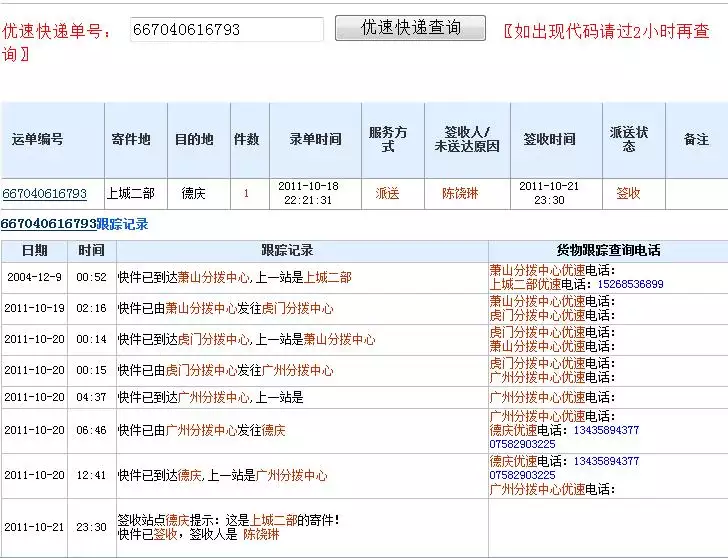Image resolution: width=728 pixels, height=558 pixels.
Task: Select phone 13435894377 in the 06:46 row
Action: coord(606,430)
